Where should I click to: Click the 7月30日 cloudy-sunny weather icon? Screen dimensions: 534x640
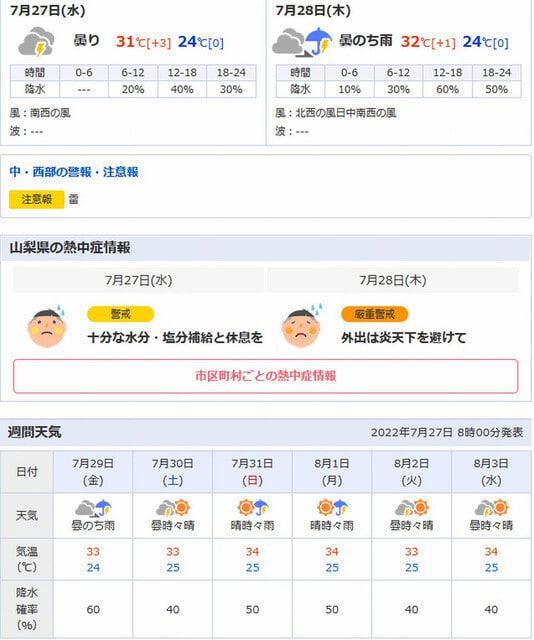pyautogui.click(x=173, y=508)
